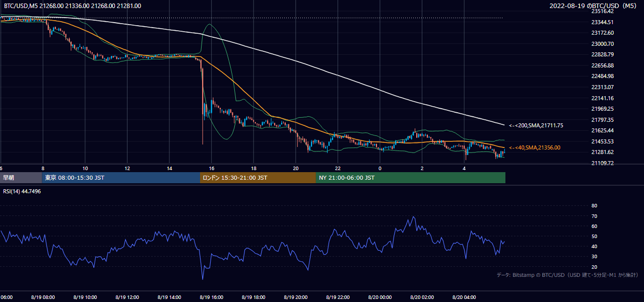644x302 pixels.
Task: Click price axis value 22313.07
Action: [x=602, y=87]
